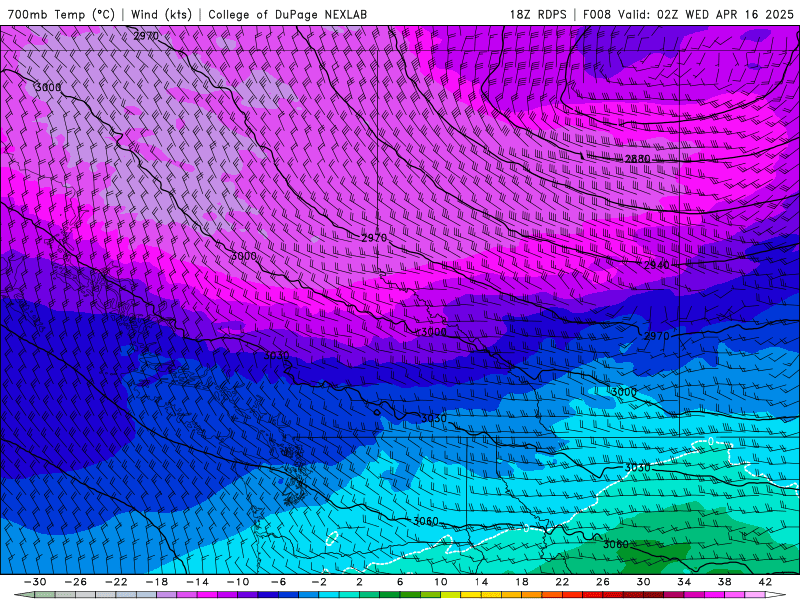
Task: Click the -6 color scale label
Action: coord(279,582)
